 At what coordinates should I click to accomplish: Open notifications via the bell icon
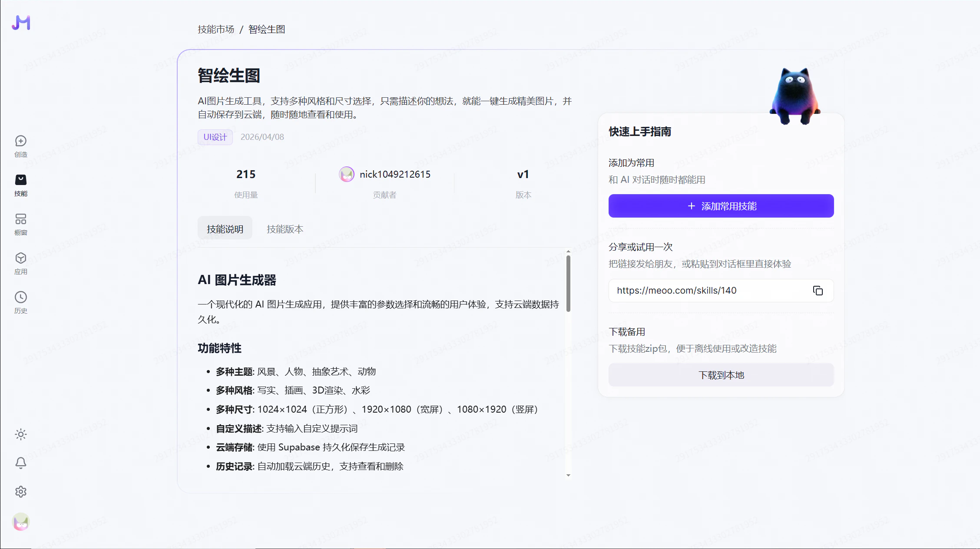pyautogui.click(x=21, y=463)
